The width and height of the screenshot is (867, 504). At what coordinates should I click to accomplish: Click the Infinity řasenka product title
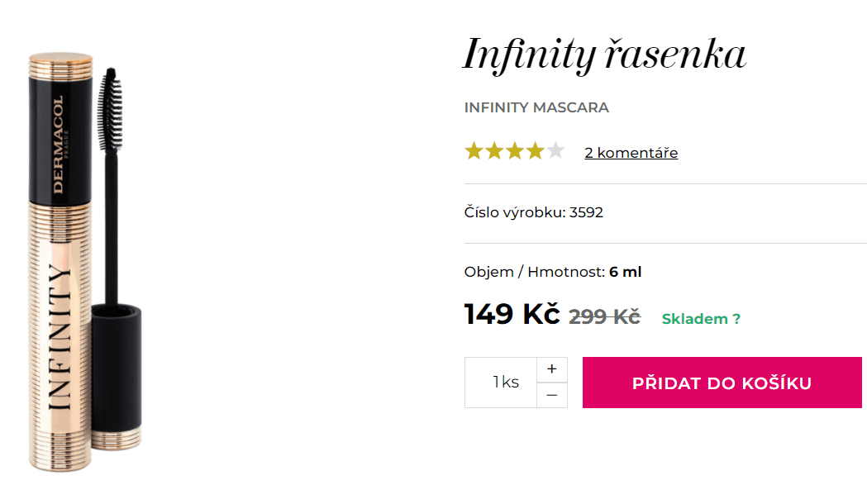(x=603, y=54)
